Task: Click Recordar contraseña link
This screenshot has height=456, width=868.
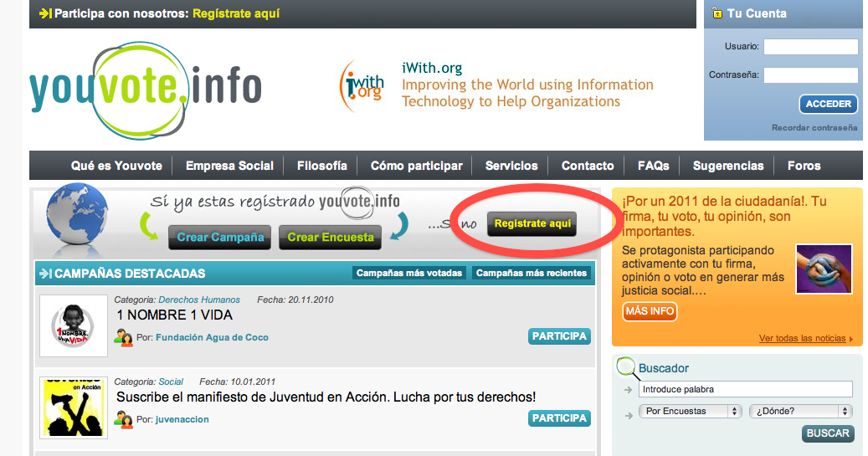Action: (x=814, y=128)
